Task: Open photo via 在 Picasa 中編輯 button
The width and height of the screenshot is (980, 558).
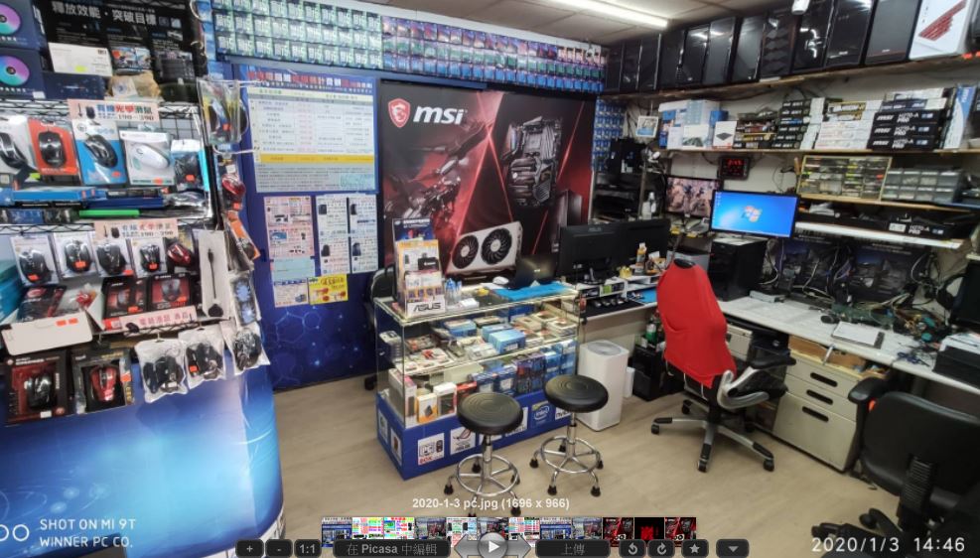Action: 390,549
